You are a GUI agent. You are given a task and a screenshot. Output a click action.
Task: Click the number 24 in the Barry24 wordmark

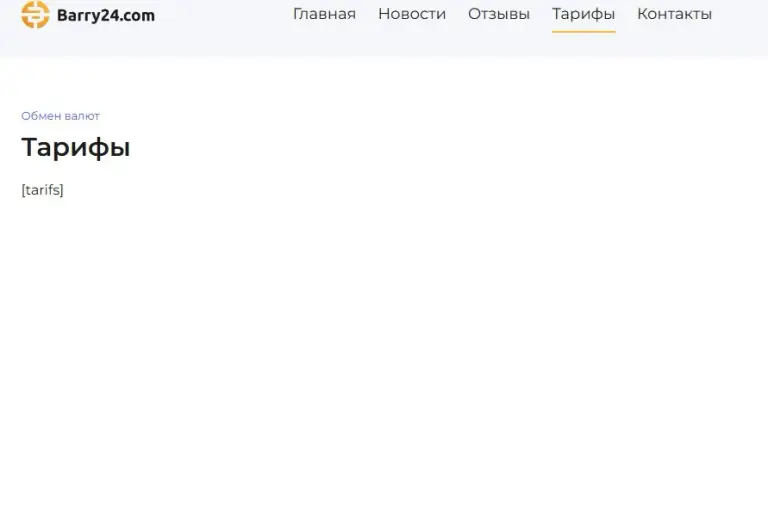(x=110, y=15)
